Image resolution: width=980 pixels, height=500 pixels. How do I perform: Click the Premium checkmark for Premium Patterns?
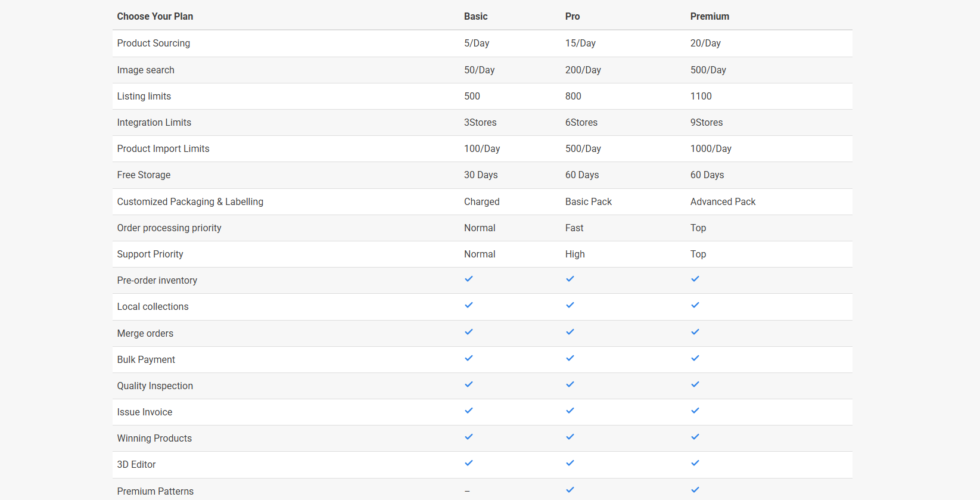point(695,490)
